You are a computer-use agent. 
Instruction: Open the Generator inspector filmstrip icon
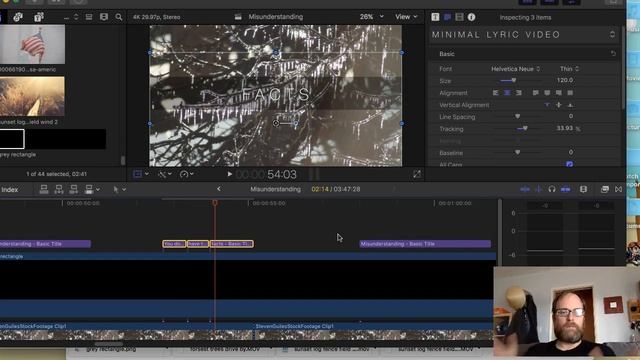point(459,17)
